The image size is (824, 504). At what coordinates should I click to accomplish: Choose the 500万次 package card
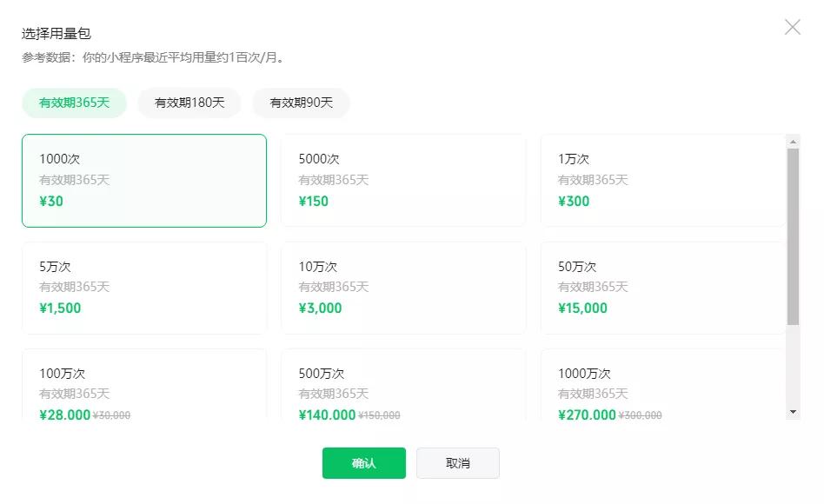[403, 384]
